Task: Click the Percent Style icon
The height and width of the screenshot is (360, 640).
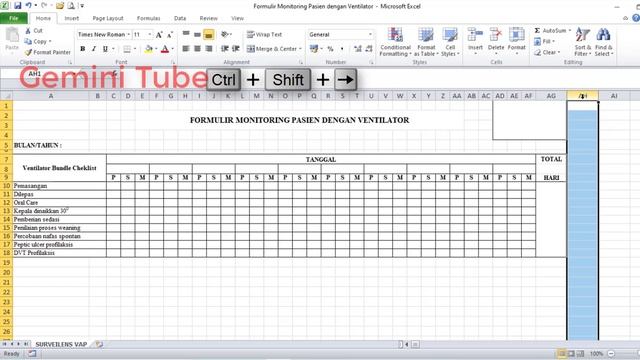Action: (330, 49)
